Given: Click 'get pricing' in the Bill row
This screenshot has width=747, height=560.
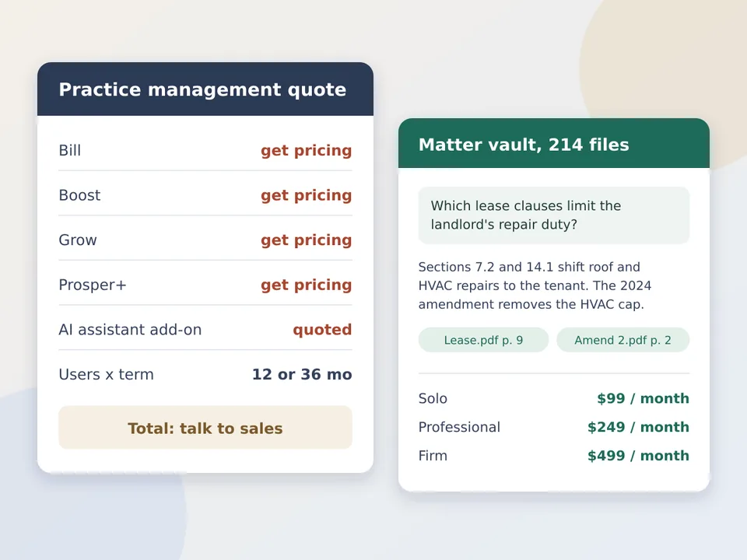Looking at the screenshot, I should 306,150.
